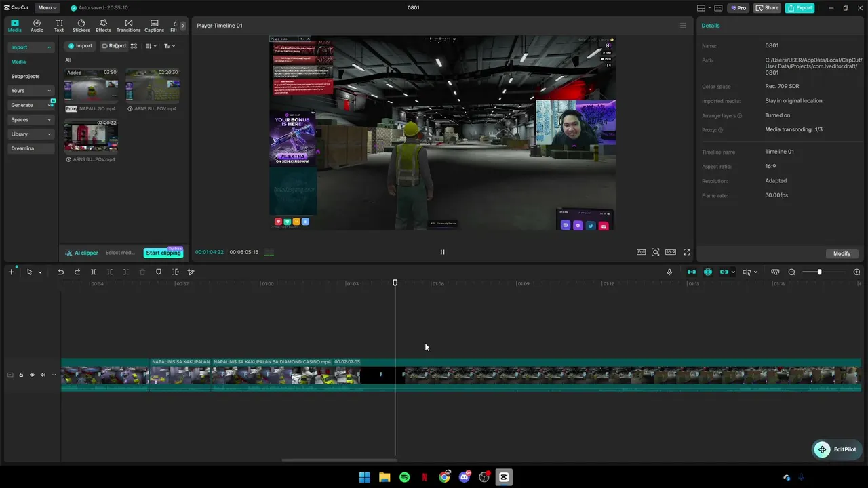
Task: Click the Modify button in Details panel
Action: [x=842, y=253]
